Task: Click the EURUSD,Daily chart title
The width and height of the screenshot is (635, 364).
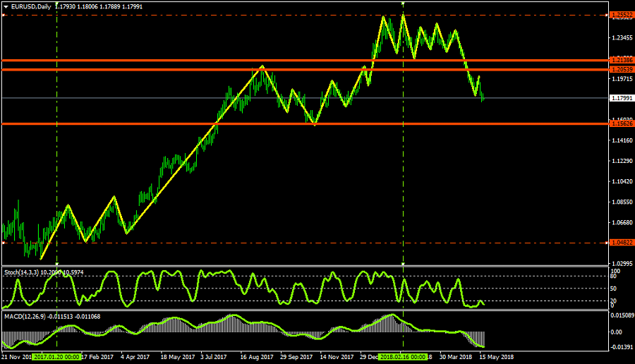Action: point(31,6)
